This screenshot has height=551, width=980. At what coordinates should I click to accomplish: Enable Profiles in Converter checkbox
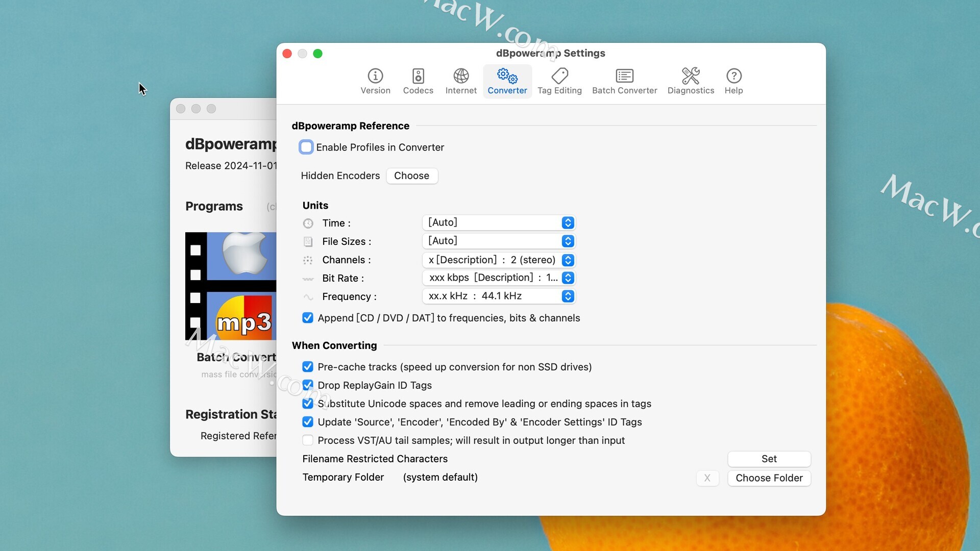[306, 147]
